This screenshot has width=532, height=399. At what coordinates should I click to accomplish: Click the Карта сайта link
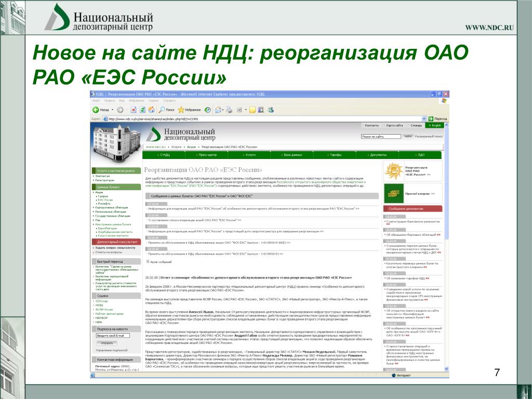[x=394, y=126]
